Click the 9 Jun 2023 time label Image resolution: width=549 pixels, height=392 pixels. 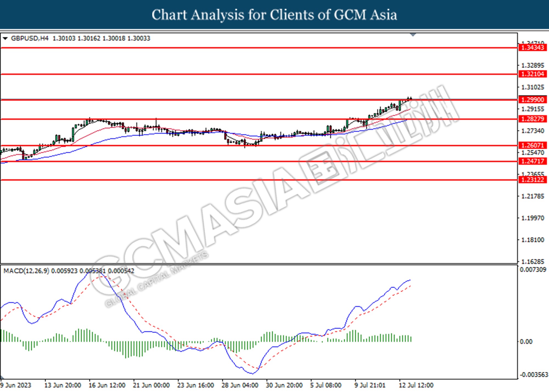(16, 385)
